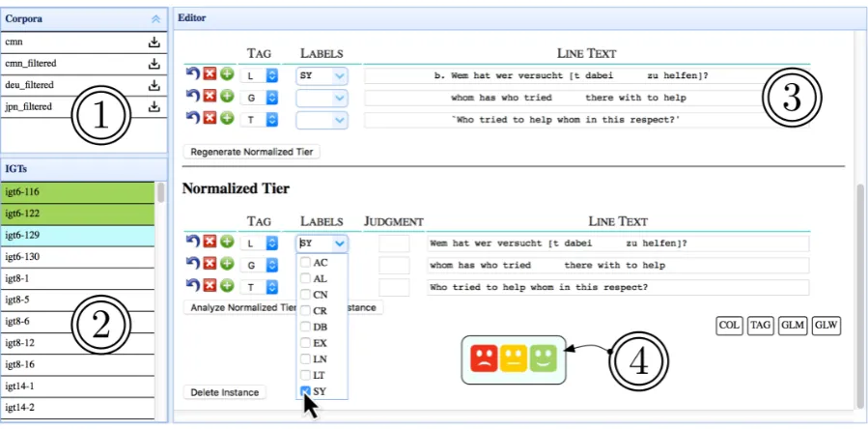Add line after top 'b. Wem hat wer' line

[227, 74]
